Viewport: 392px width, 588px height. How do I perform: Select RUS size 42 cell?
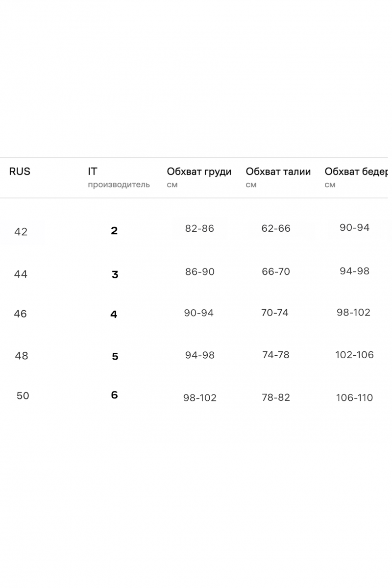tap(21, 232)
